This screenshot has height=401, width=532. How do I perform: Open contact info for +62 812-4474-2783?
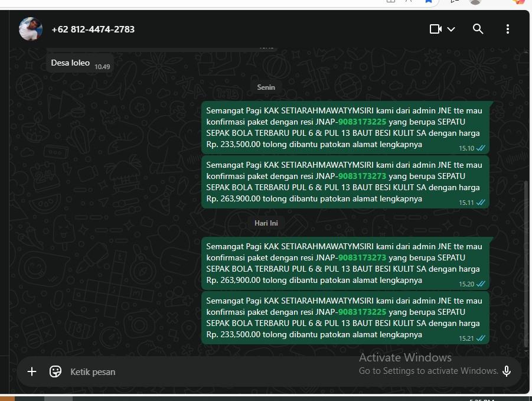(93, 30)
